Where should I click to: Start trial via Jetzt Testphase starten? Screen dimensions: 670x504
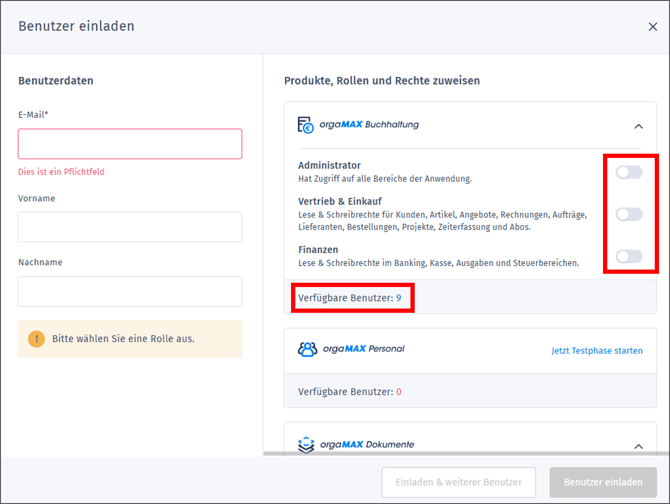[596, 351]
